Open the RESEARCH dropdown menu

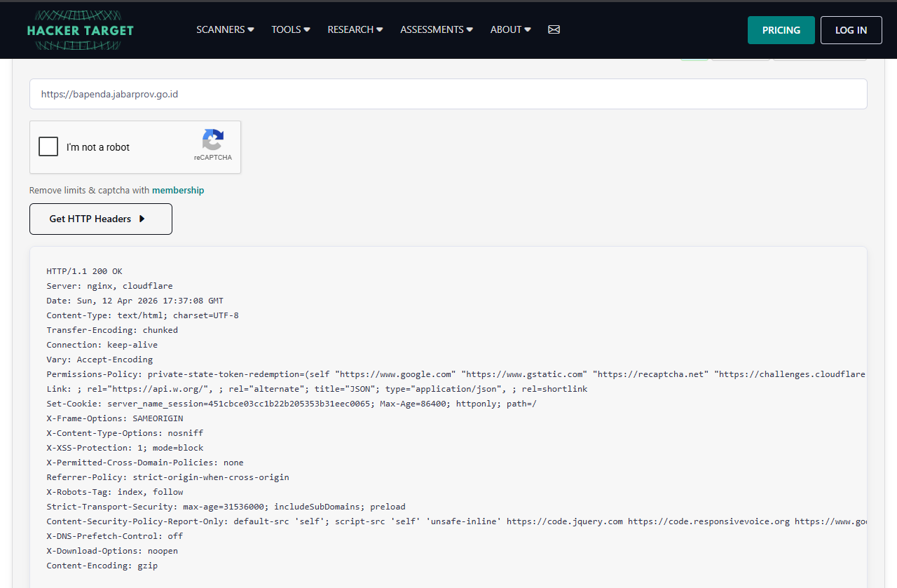(355, 29)
